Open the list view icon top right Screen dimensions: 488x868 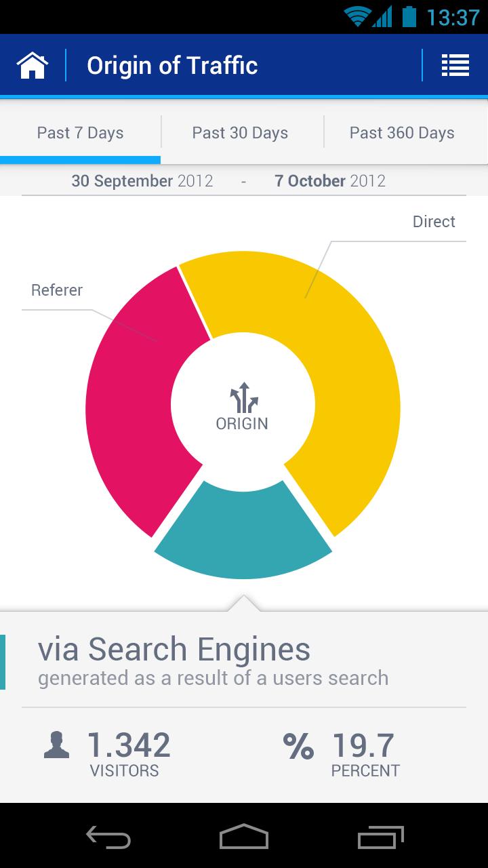click(455, 64)
